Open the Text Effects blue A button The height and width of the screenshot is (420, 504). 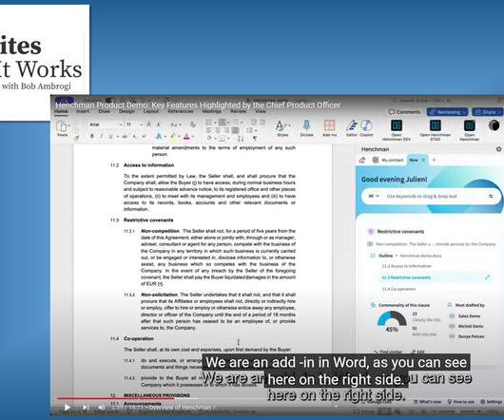[x=159, y=137]
